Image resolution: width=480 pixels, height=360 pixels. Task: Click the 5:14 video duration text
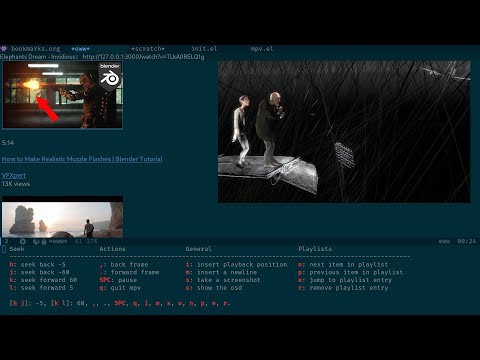tap(8, 143)
